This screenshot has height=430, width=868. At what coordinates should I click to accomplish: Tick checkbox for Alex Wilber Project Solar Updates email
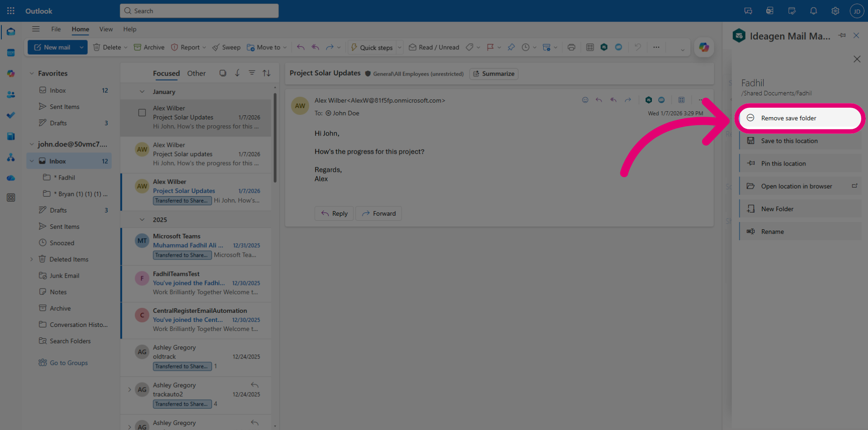tap(142, 113)
